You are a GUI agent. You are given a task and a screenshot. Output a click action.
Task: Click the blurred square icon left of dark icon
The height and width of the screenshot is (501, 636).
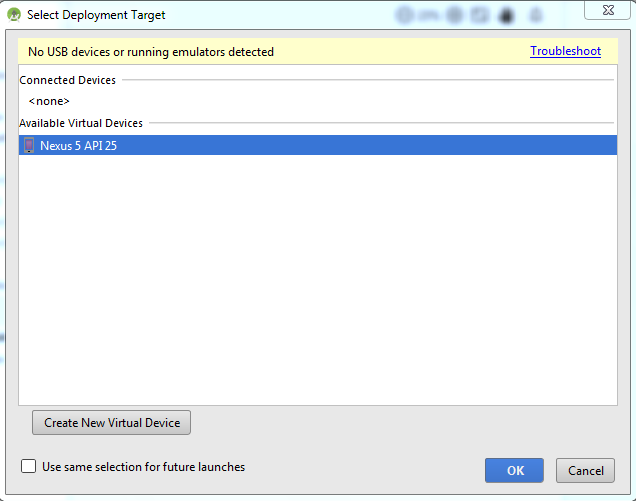point(480,15)
